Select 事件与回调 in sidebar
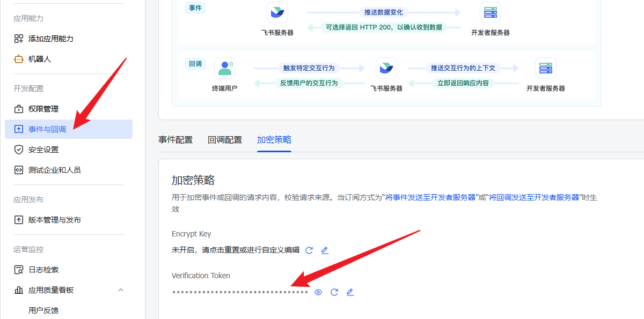 pos(47,129)
